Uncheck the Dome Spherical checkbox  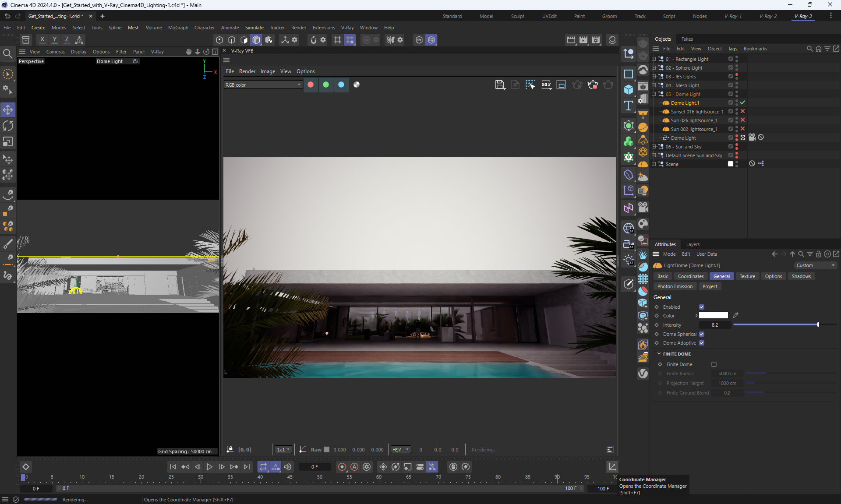702,334
